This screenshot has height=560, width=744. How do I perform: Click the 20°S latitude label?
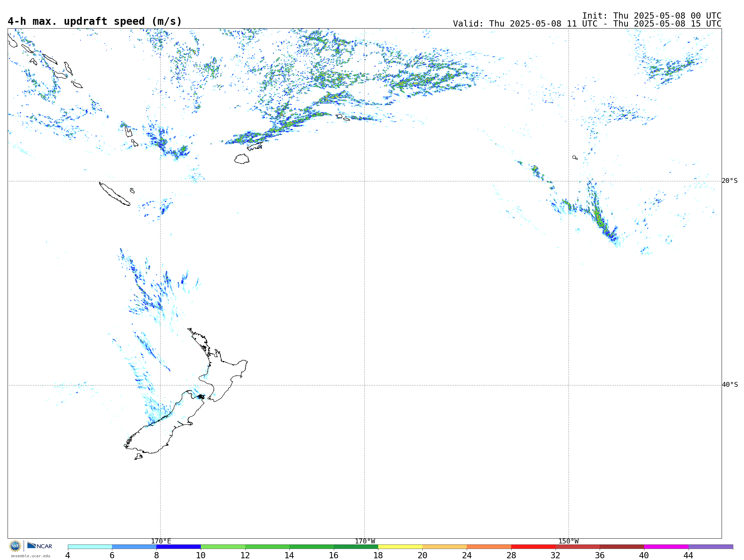pos(730,181)
